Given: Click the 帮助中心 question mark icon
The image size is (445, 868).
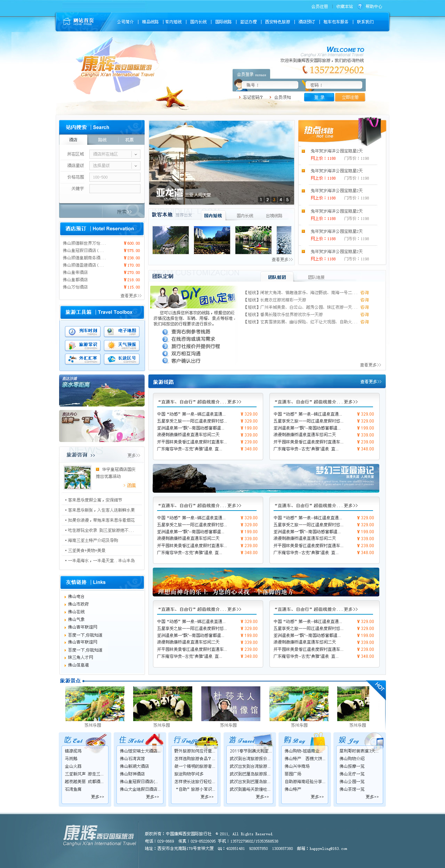Looking at the screenshot, I should (x=360, y=6).
